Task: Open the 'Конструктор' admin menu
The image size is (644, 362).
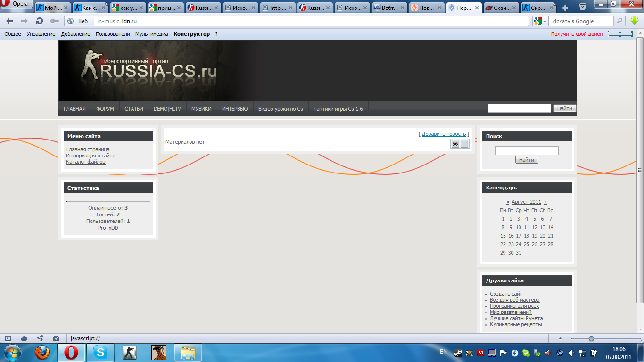Action: tap(192, 34)
